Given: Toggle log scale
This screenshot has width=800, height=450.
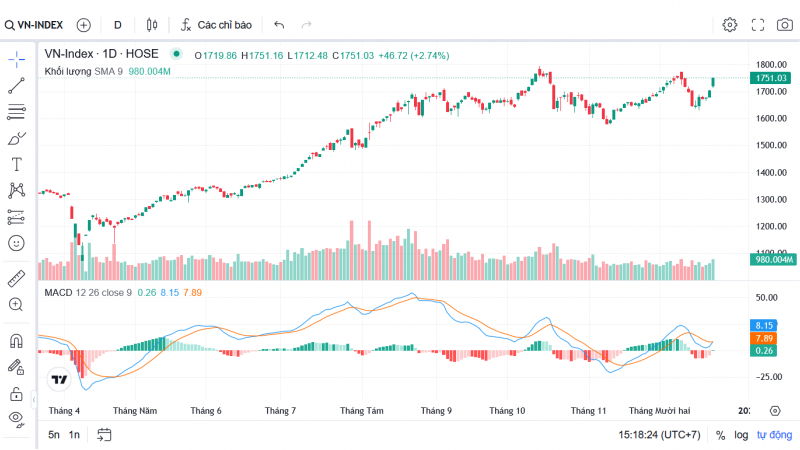Looking at the screenshot, I should (741, 435).
